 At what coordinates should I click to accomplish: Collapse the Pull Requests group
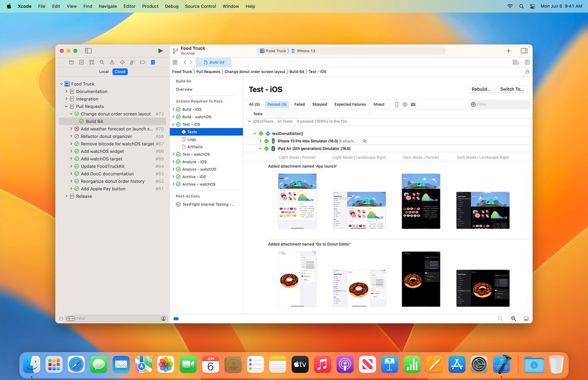coord(67,106)
